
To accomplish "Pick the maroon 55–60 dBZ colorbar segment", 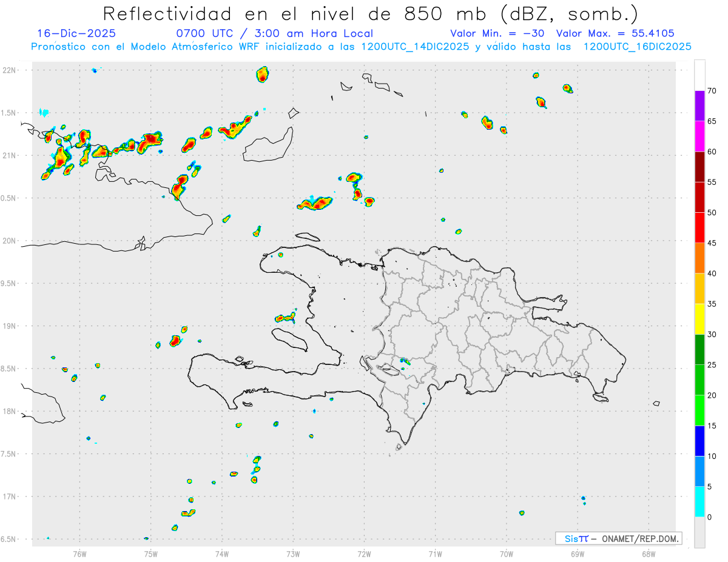I will pos(699,167).
